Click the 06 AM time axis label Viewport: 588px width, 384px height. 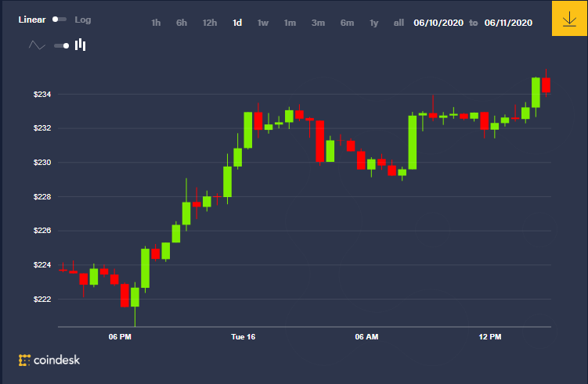click(366, 337)
